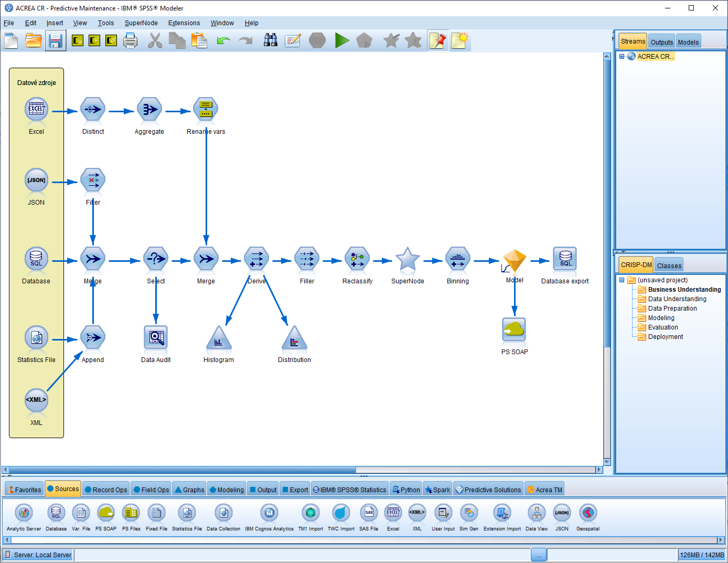Open a stream with folder icon
Image resolution: width=728 pixels, height=563 pixels.
(34, 40)
